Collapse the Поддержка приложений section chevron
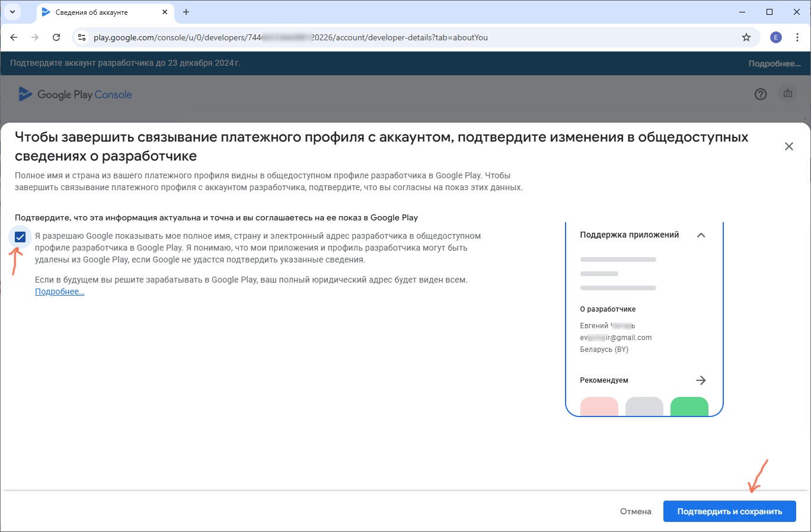The width and height of the screenshot is (811, 532). click(x=701, y=235)
